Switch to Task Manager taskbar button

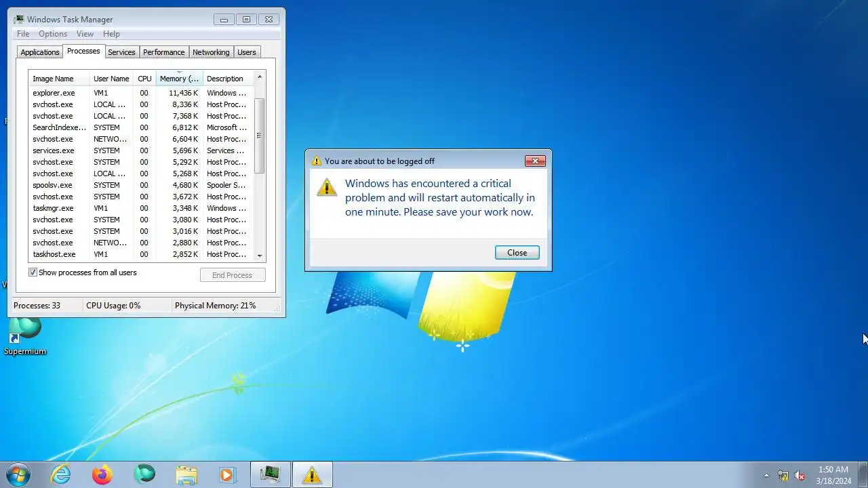point(271,474)
